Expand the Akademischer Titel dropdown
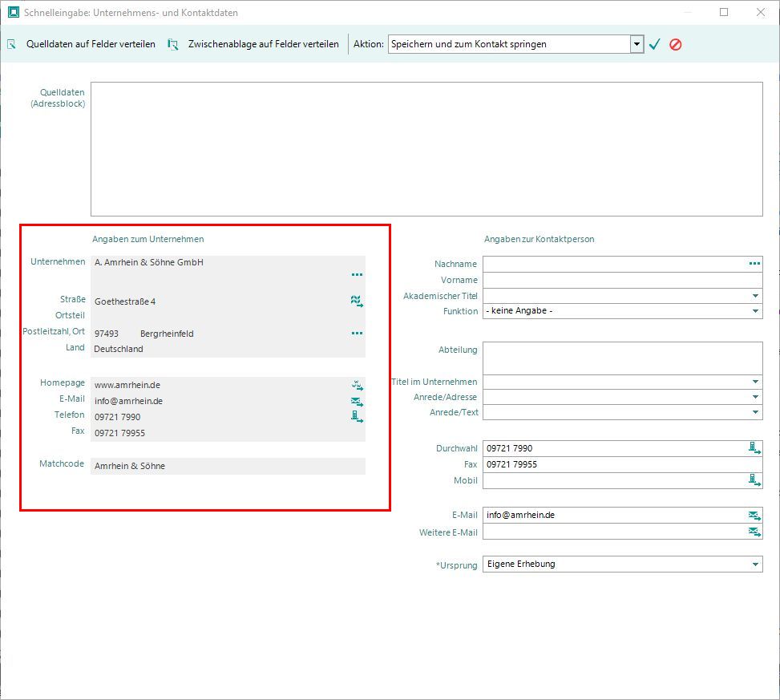 [x=755, y=296]
